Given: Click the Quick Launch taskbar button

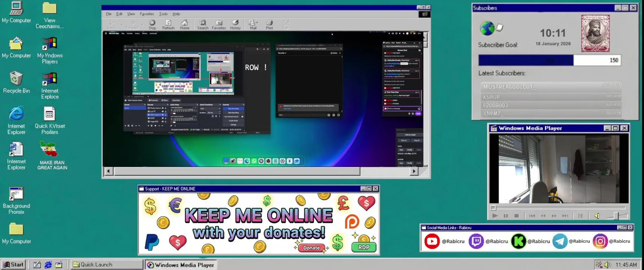Looking at the screenshot, I should pos(107,264).
